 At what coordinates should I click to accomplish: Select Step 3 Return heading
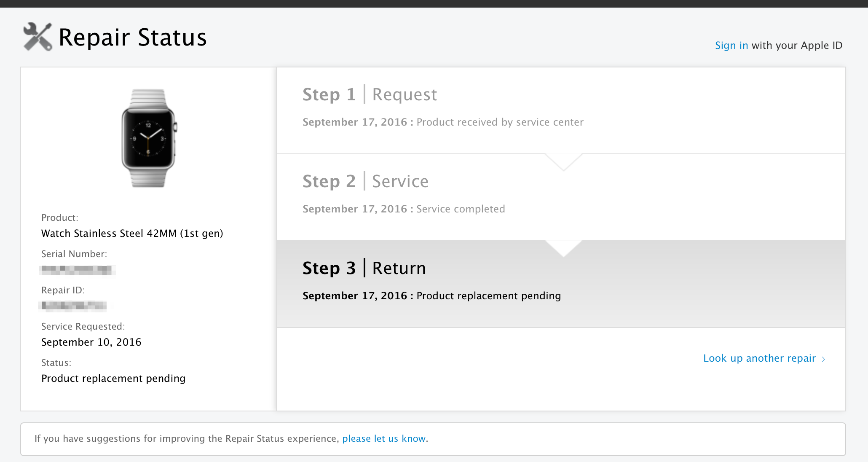pyautogui.click(x=364, y=268)
